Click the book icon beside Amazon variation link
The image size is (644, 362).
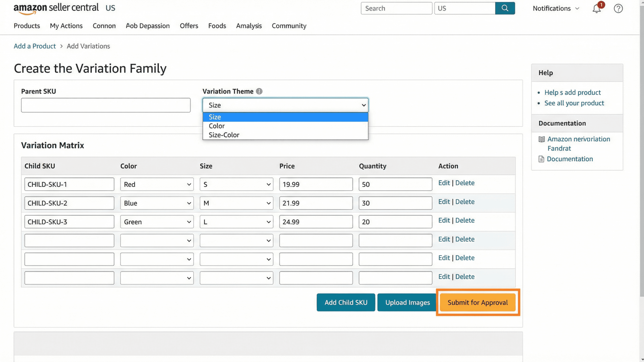tap(542, 139)
